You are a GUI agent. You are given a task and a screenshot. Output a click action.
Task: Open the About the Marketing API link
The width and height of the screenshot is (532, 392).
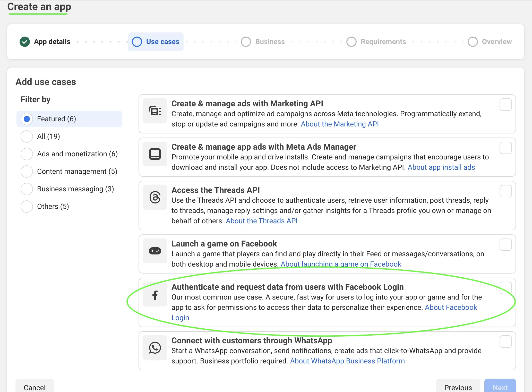click(x=340, y=124)
